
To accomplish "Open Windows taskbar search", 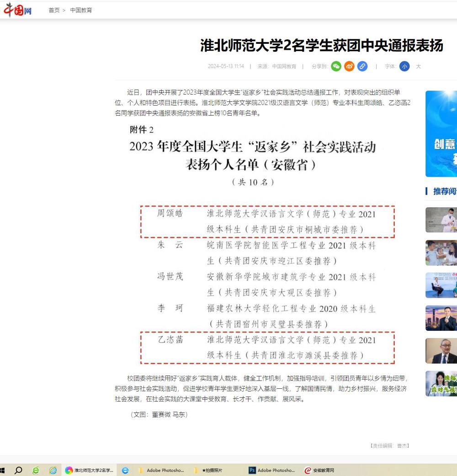I will point(18,470).
